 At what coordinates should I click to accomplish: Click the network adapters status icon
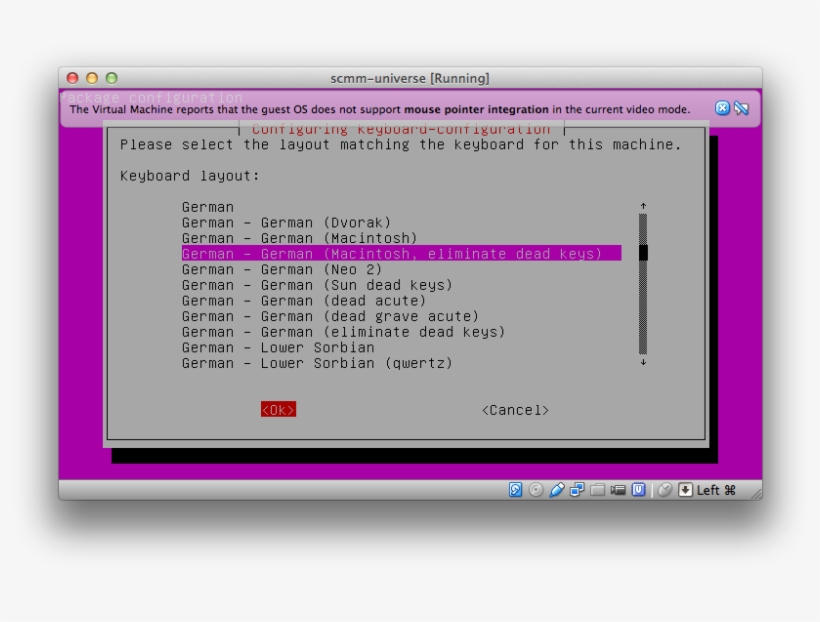577,490
